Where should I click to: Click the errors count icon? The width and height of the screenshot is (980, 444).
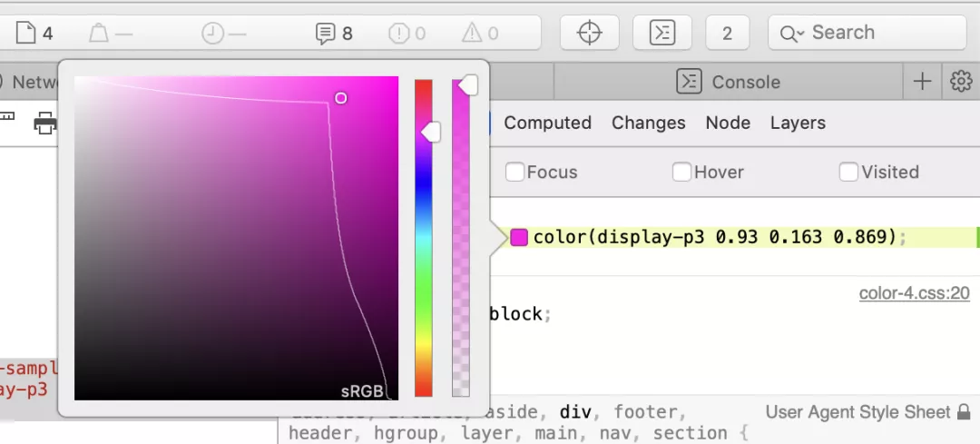tap(398, 34)
